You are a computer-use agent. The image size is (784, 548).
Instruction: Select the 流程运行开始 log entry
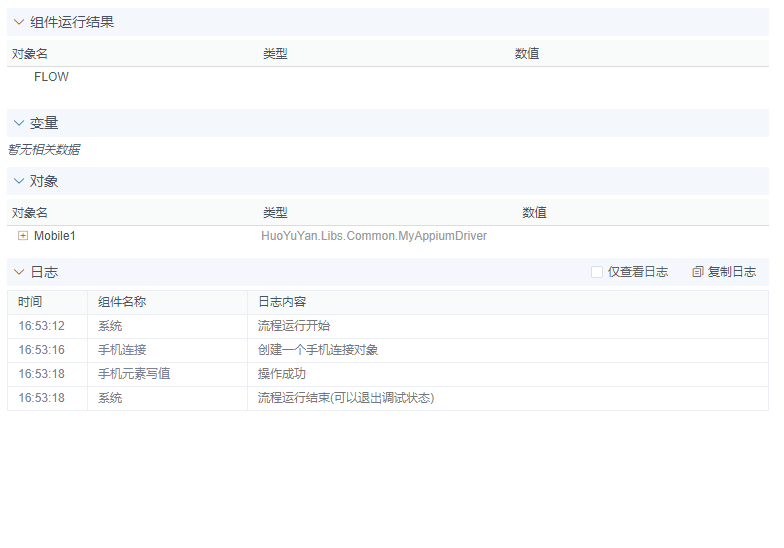[294, 326]
